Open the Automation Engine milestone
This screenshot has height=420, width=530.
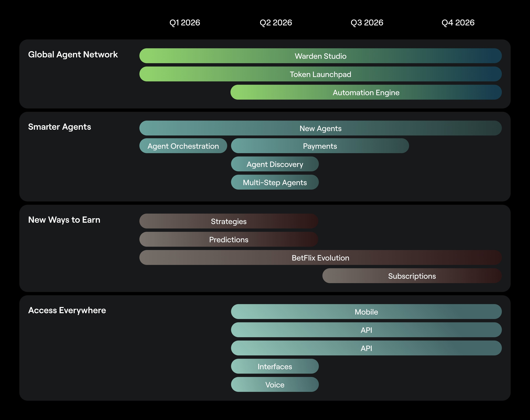(x=366, y=93)
